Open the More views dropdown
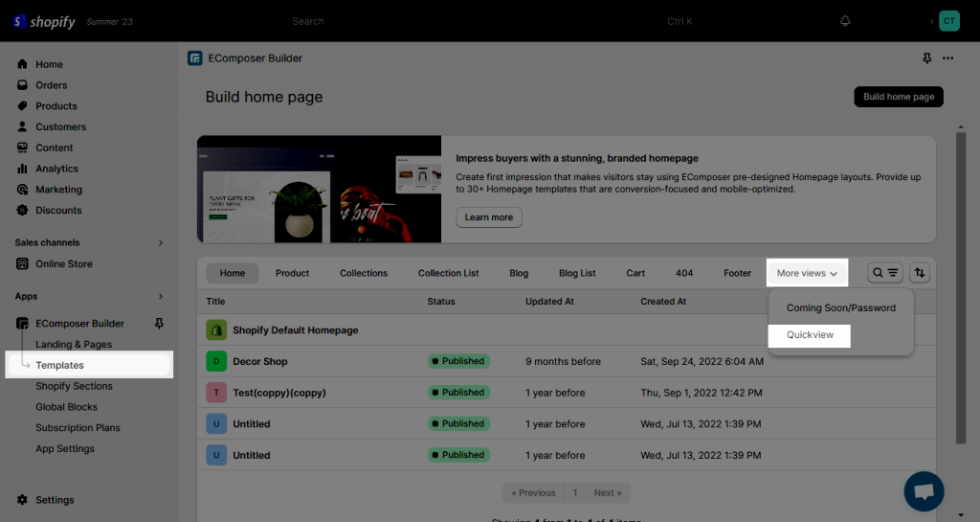This screenshot has height=522, width=980. click(x=807, y=273)
